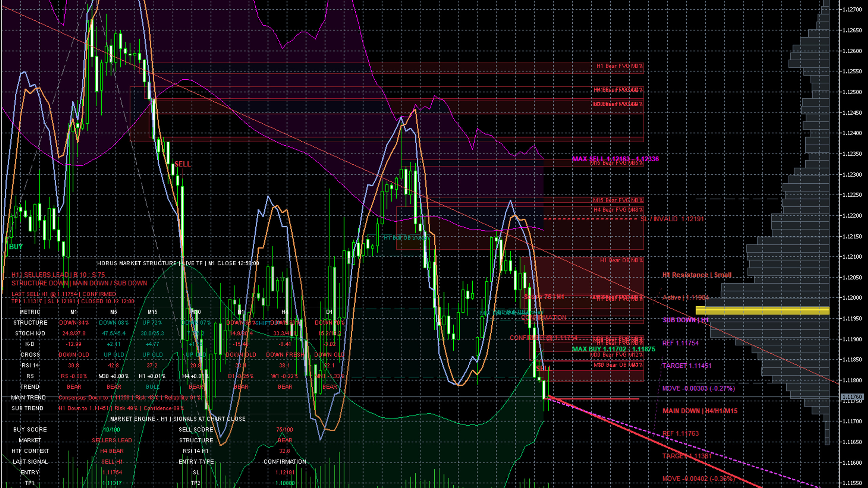This screenshot has height=488, width=868.
Task: Click the 'M30 Bear FVG M12%' zone label
Action: [616, 355]
